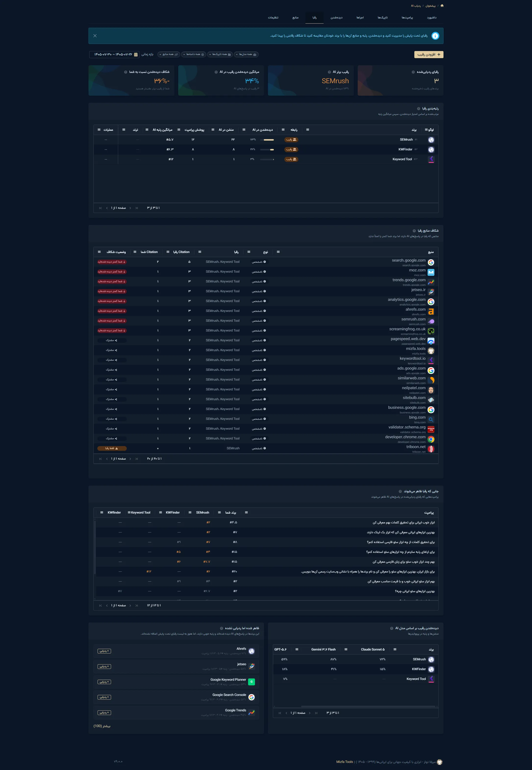
Task: Open the date range picker field
Action: pyautogui.click(x=114, y=54)
